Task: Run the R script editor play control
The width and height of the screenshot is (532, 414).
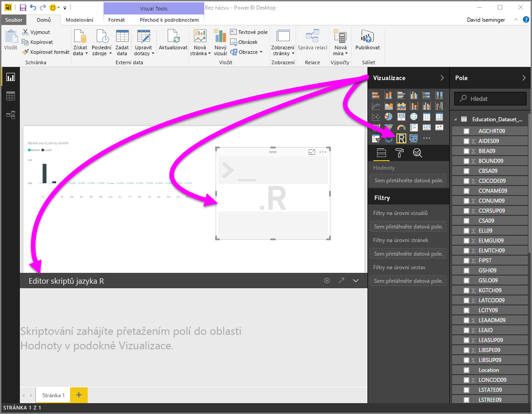Action: (326, 281)
